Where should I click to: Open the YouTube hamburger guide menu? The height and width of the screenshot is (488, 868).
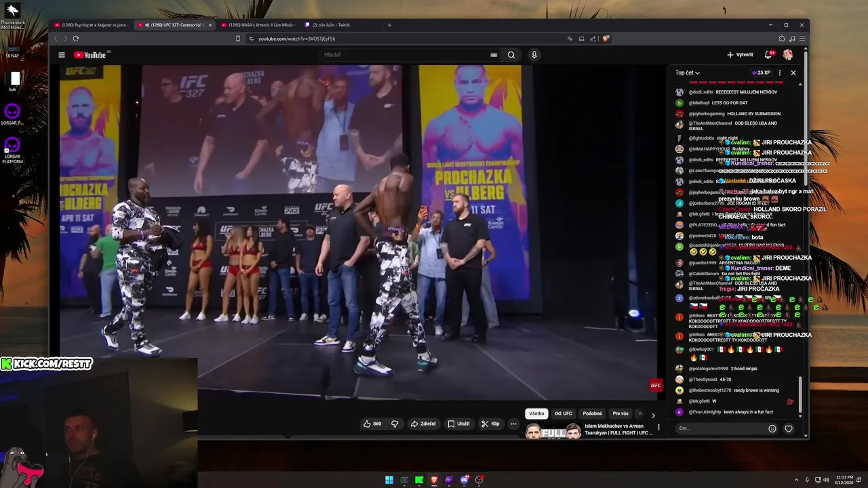tap(62, 55)
